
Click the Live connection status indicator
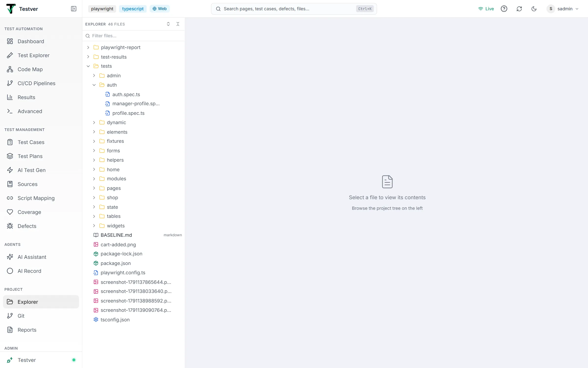click(x=486, y=9)
